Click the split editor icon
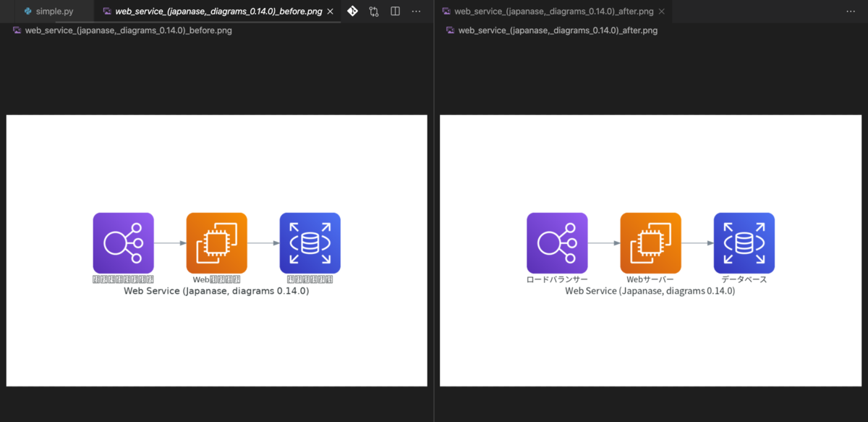 (394, 11)
